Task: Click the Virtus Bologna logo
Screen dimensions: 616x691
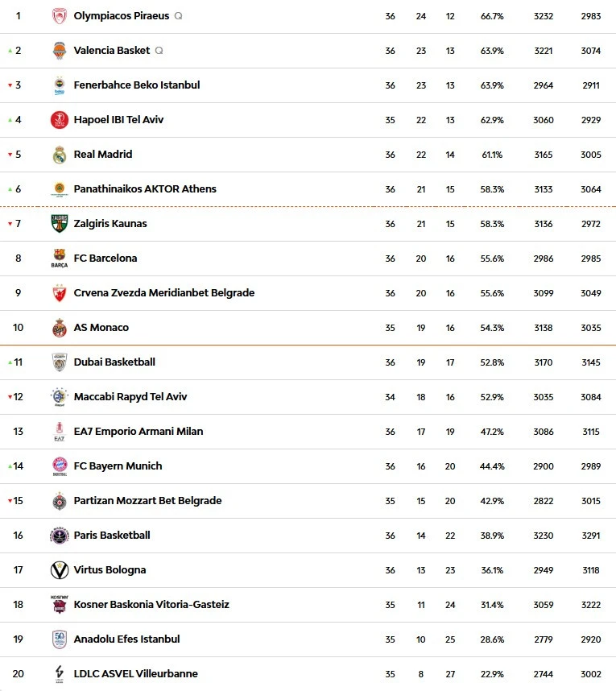Action: [60, 570]
